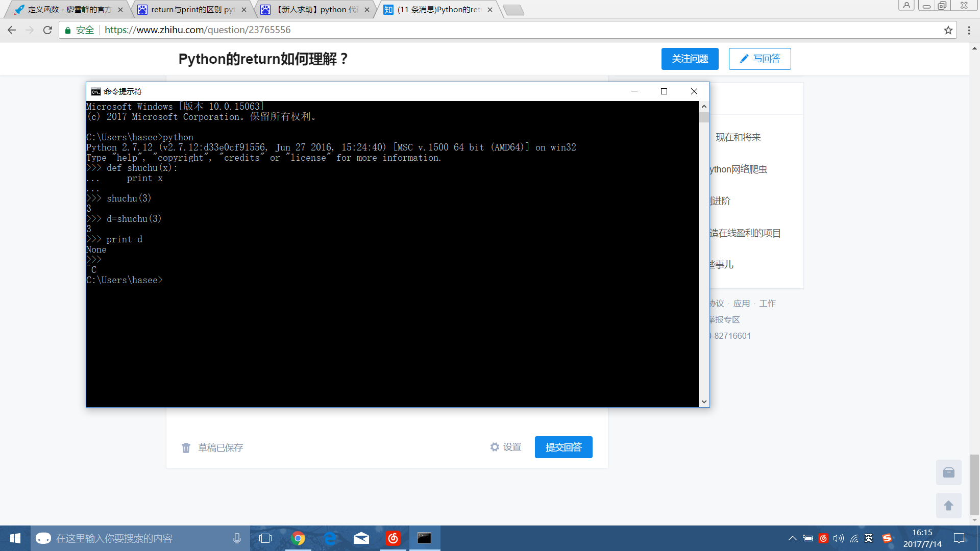Viewport: 980px width, 551px height.
Task: Open the Chrome profile dropdown
Action: tap(906, 5)
